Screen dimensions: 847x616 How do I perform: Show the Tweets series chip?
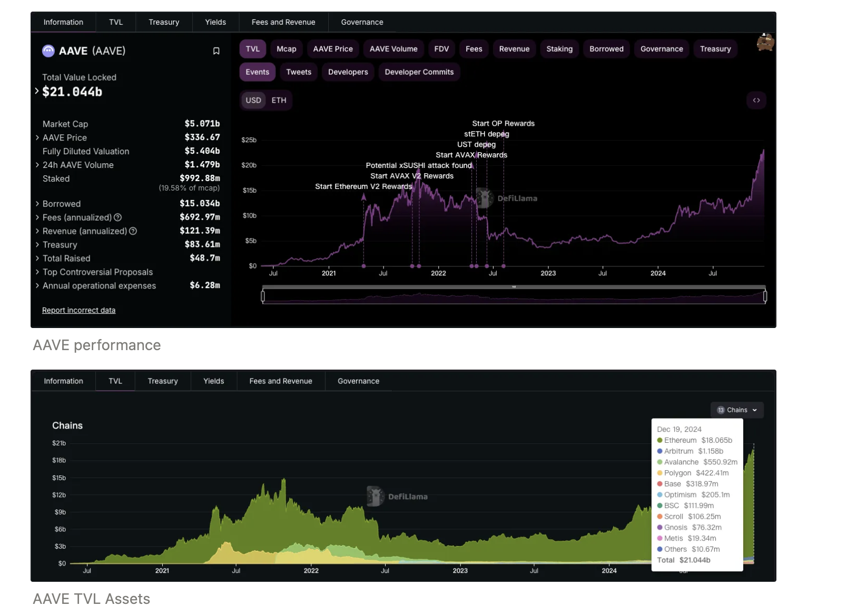click(x=299, y=72)
